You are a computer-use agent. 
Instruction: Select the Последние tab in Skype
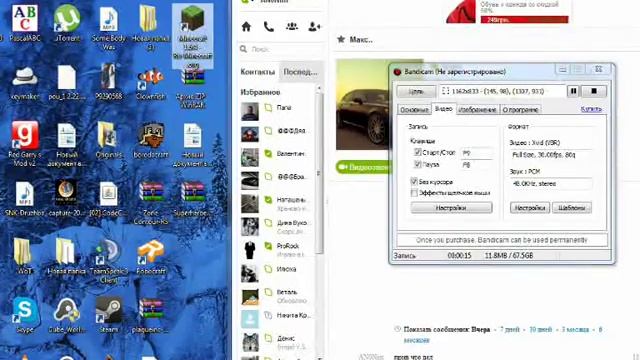(300, 72)
